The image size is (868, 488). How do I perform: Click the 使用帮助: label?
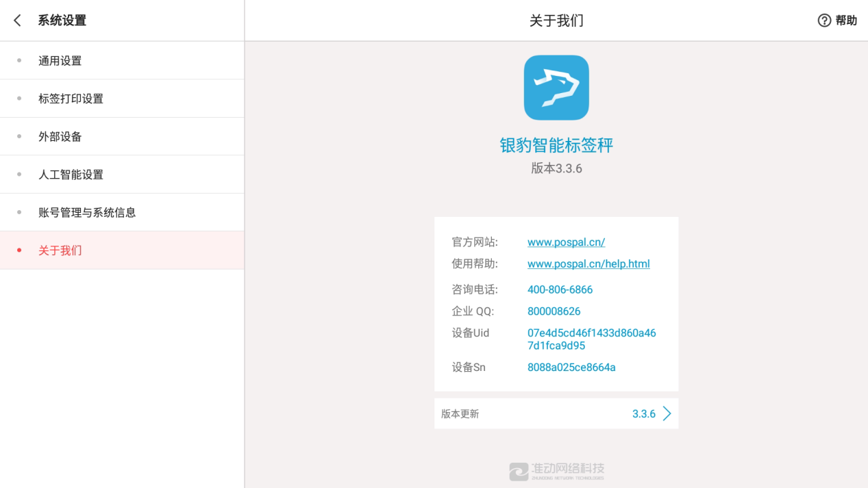(x=475, y=264)
